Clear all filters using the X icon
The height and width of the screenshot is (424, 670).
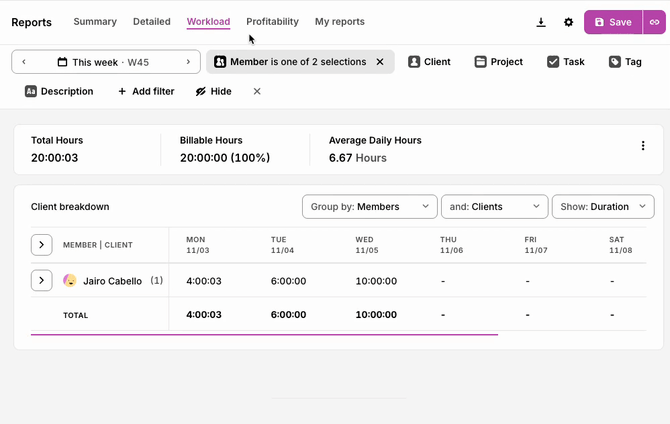pos(257,91)
